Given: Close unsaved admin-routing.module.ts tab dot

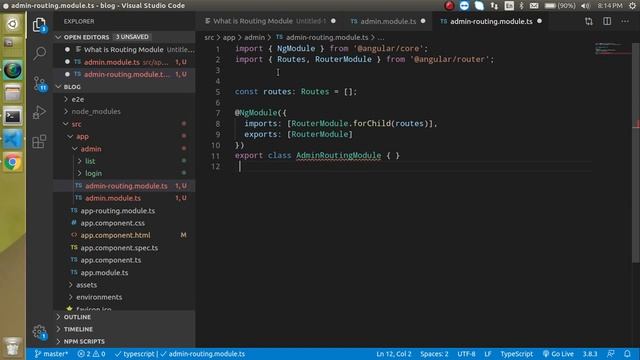Looking at the screenshot, I should pos(540,21).
